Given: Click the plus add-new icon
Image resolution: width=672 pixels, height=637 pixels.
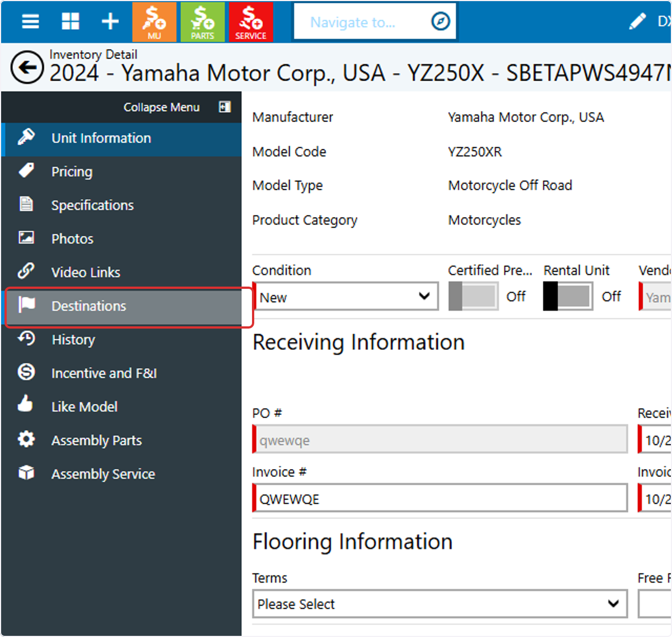Looking at the screenshot, I should pos(110,22).
